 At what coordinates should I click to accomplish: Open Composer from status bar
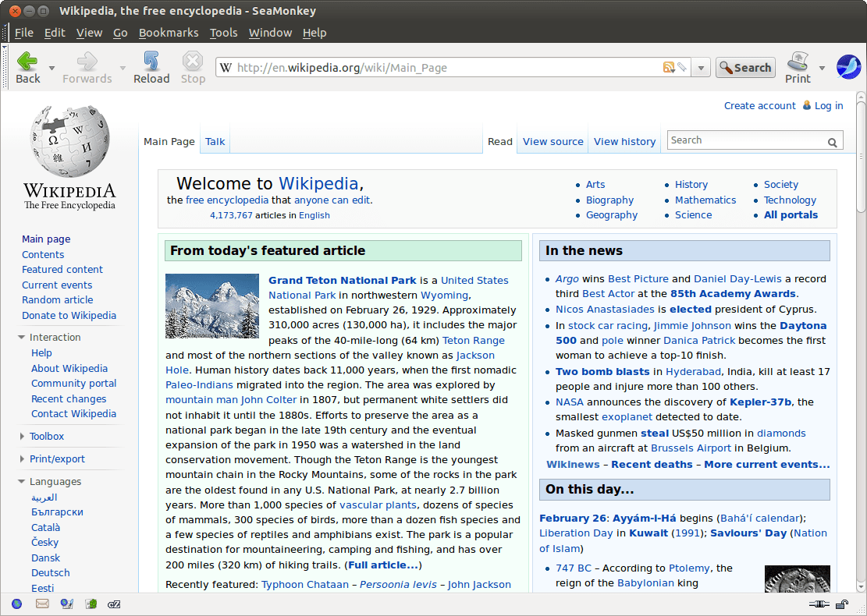[67, 604]
